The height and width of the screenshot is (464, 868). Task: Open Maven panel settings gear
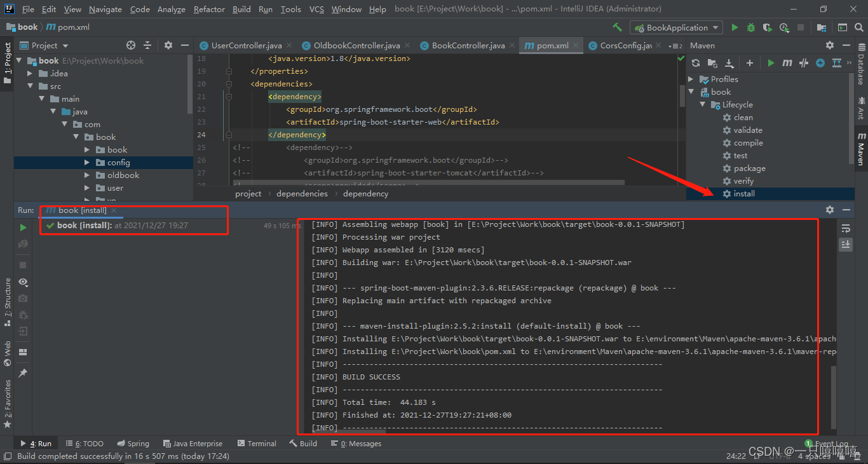click(x=830, y=45)
